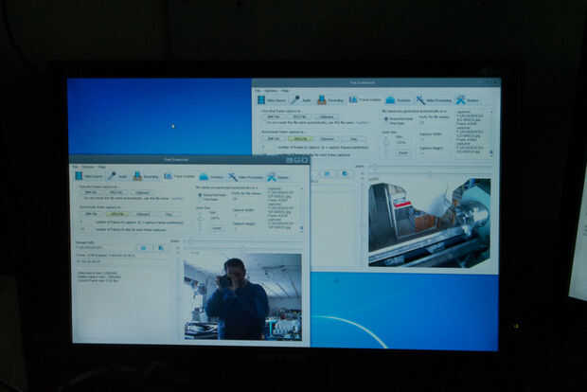Click Stop continuous capture button in front window
Image resolution: width=587 pixels, height=392 pixels.
tap(169, 214)
